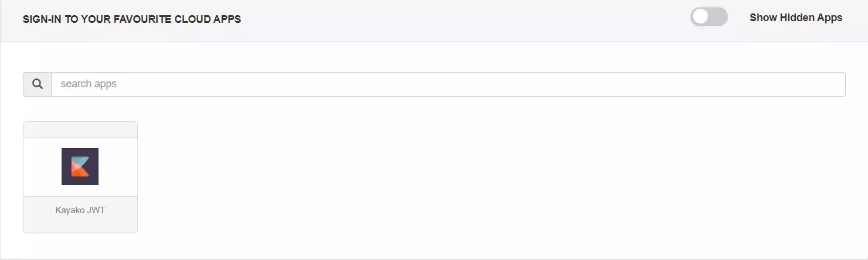Click the magnifying glass search icon
Viewport: 868px width, 260px height.
[38, 84]
